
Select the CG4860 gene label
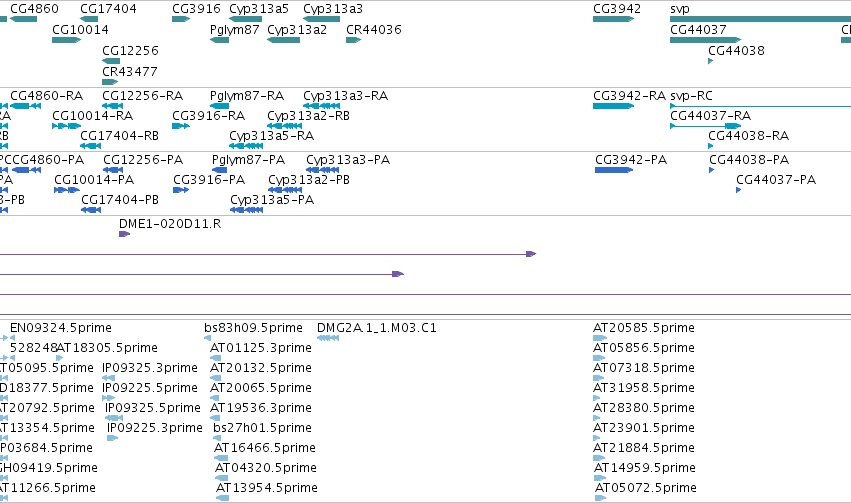pyautogui.click(x=34, y=9)
